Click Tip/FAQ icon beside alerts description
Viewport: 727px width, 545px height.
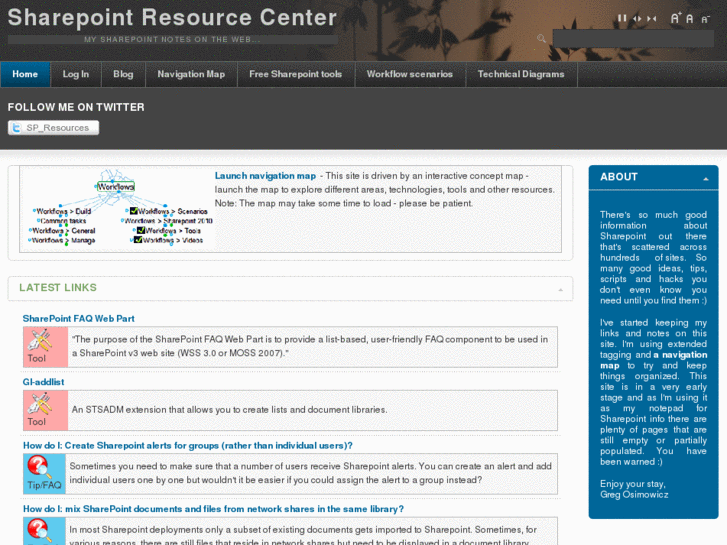[x=44, y=473]
